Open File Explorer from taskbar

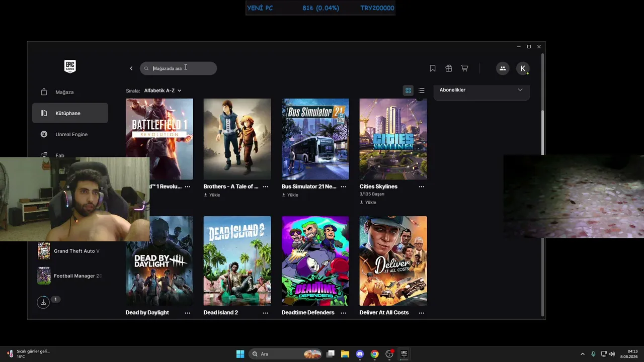(x=345, y=354)
